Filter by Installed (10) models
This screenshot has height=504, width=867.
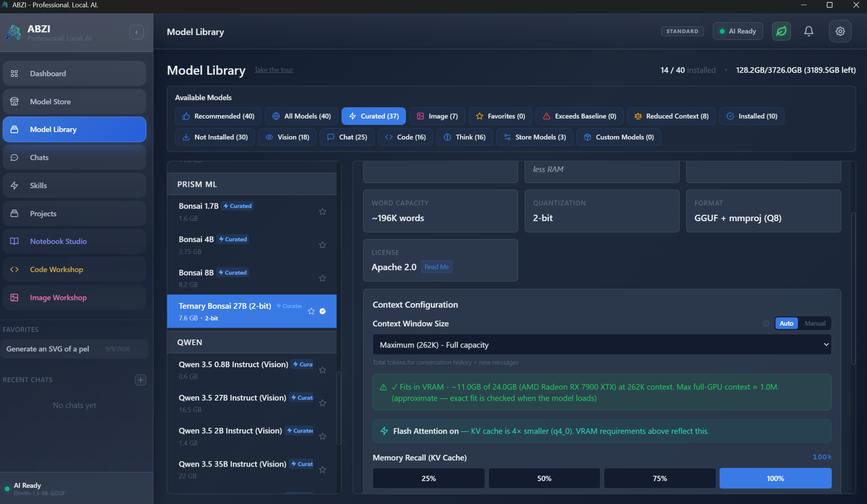pos(752,116)
